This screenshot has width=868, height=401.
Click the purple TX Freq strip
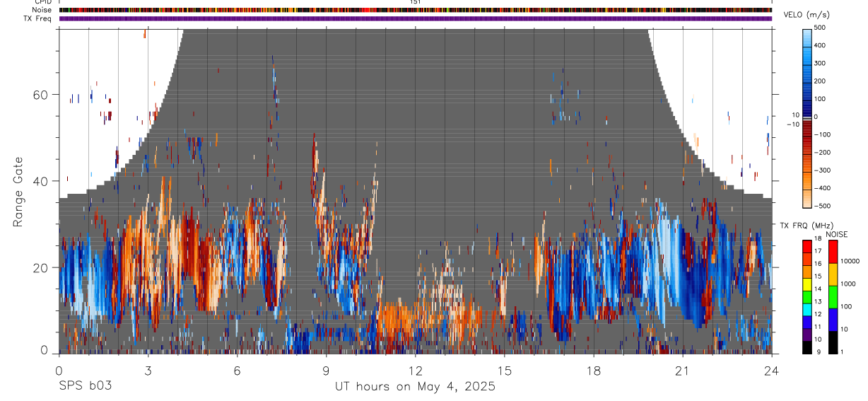416,18
